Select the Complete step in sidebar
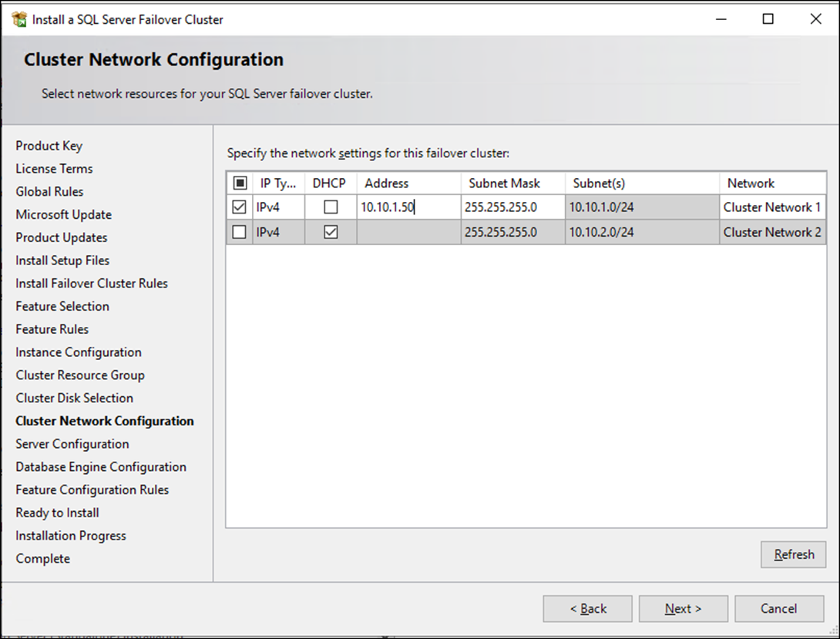Image resolution: width=840 pixels, height=639 pixels. click(x=43, y=559)
